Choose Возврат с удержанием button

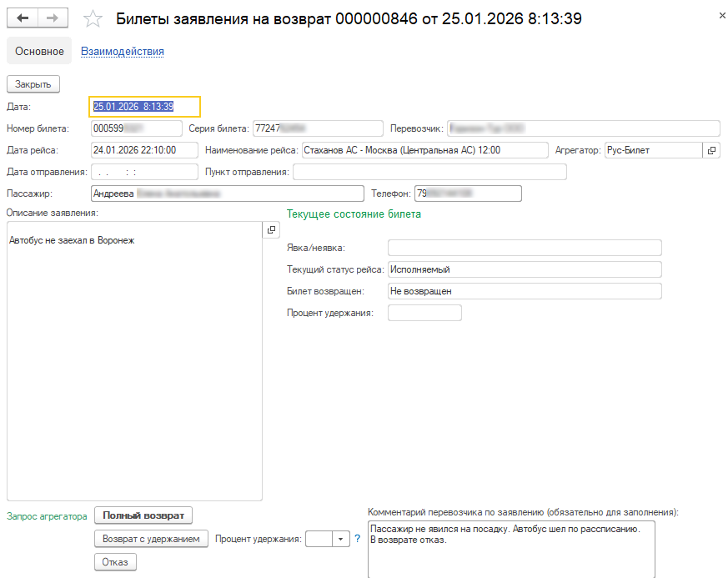point(151,539)
